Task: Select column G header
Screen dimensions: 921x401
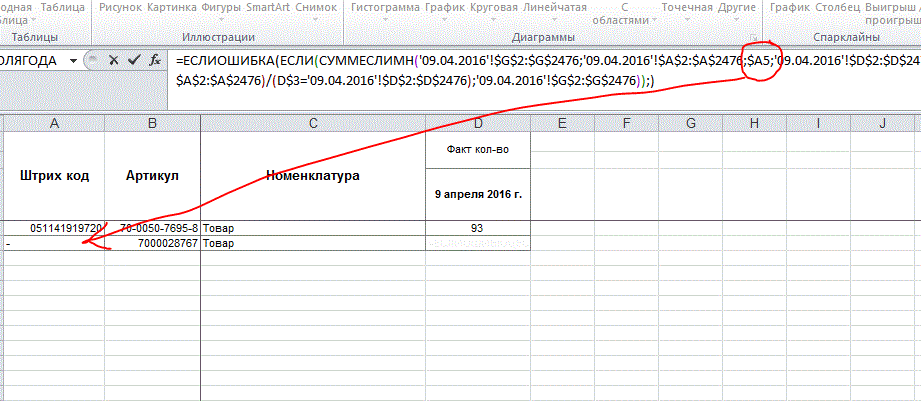Action: 690,123
